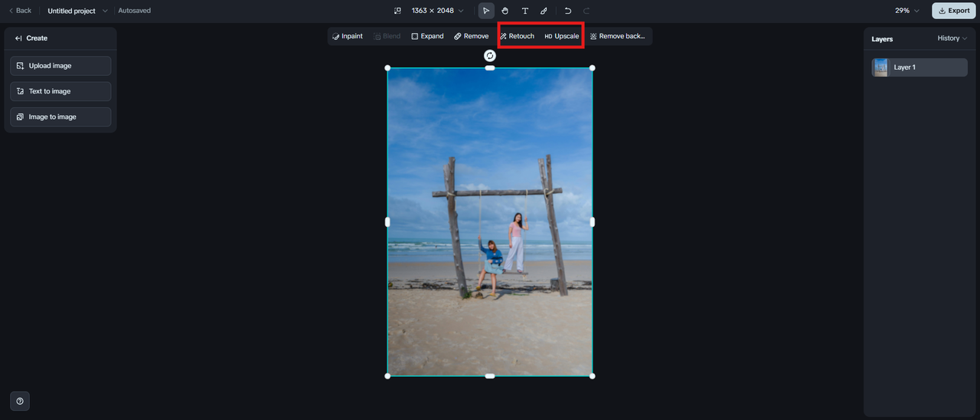The height and width of the screenshot is (420, 980).
Task: Choose Image to image
Action: point(60,116)
